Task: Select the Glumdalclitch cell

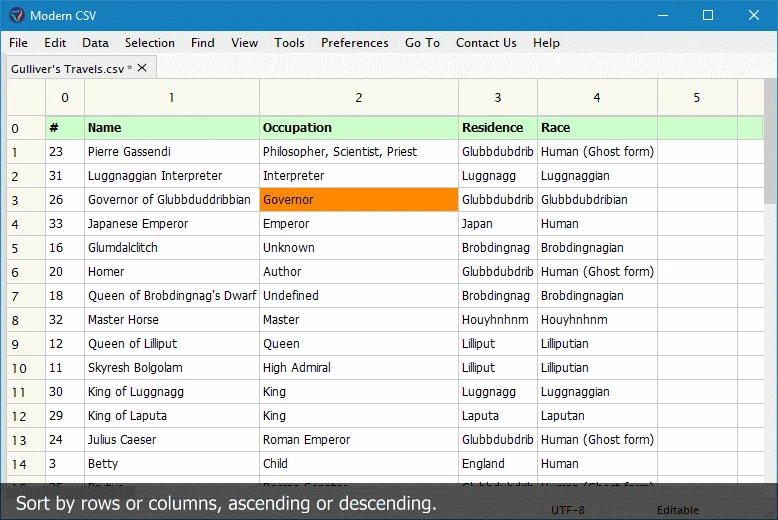Action: (172, 248)
